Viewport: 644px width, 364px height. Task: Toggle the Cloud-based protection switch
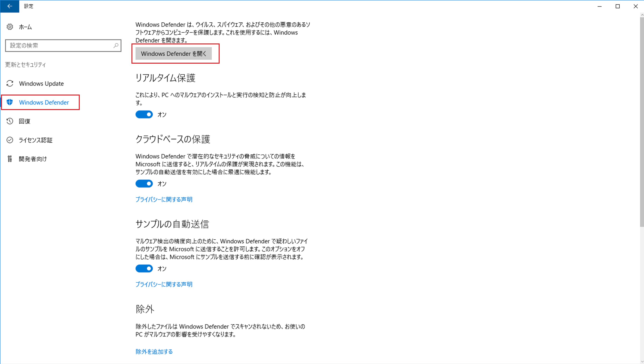[x=144, y=184]
